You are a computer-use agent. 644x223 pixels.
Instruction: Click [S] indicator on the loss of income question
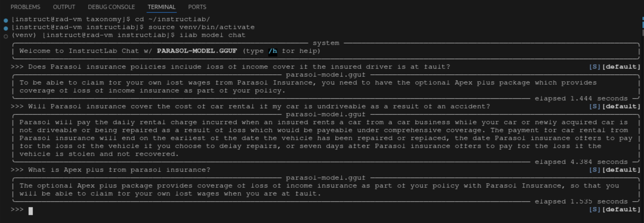[595, 67]
